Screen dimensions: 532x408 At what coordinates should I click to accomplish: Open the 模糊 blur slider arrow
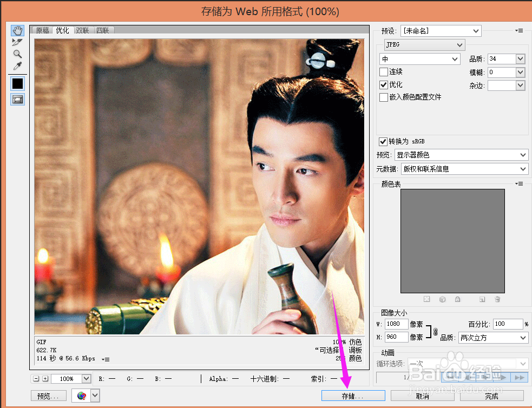521,72
